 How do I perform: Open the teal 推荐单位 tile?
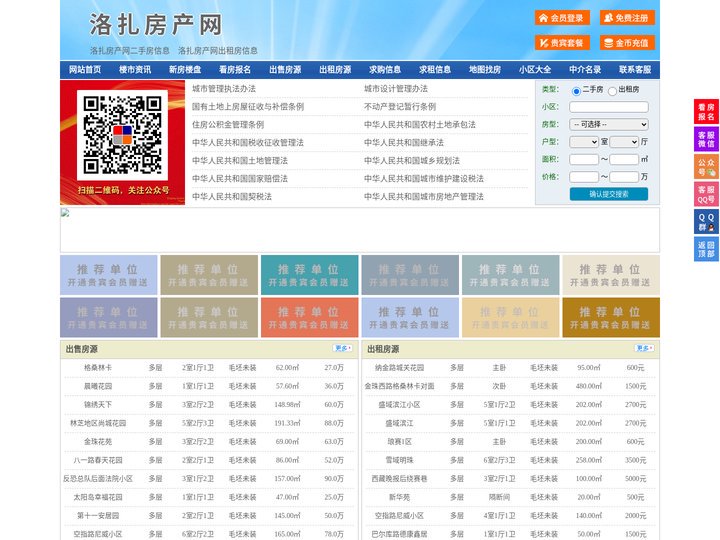click(x=309, y=275)
